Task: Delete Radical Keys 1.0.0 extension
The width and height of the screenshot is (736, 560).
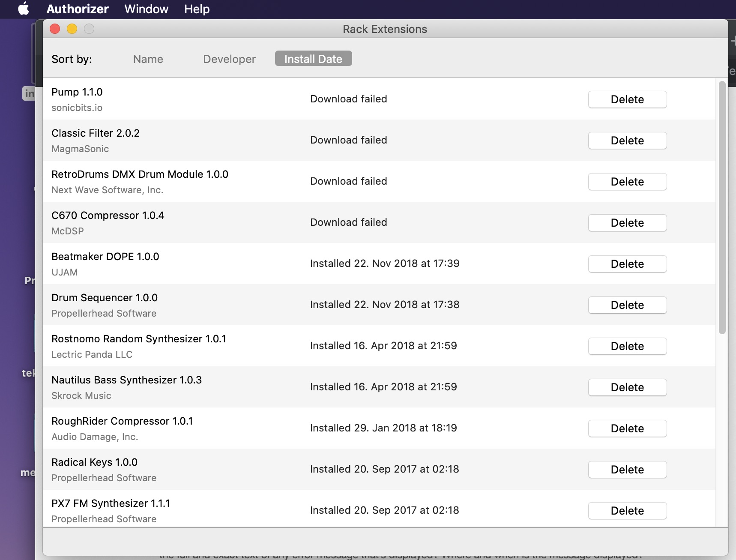Action: (x=627, y=470)
